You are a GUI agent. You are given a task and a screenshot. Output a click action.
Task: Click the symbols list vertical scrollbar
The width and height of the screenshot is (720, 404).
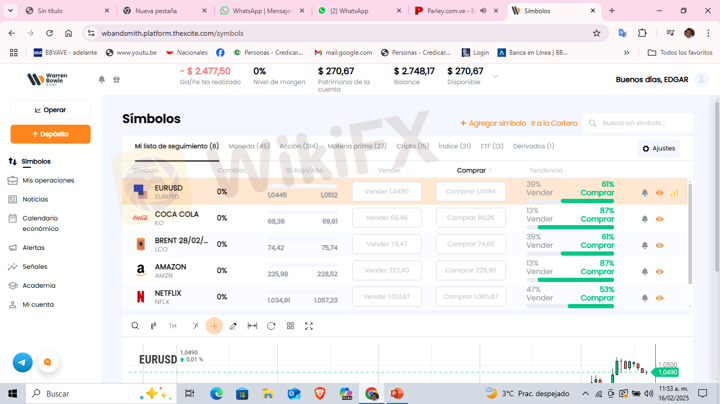690,234
